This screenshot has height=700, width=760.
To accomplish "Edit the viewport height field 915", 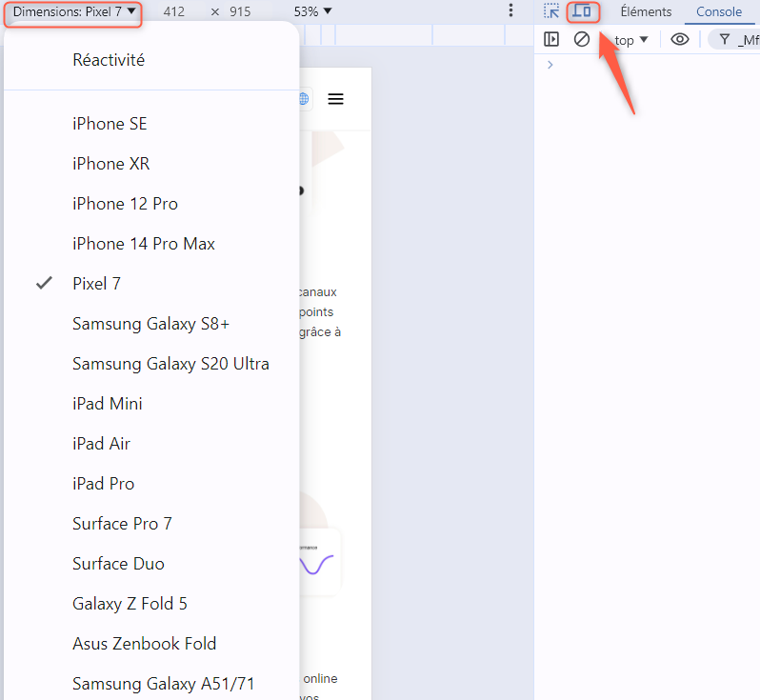I will click(x=240, y=11).
